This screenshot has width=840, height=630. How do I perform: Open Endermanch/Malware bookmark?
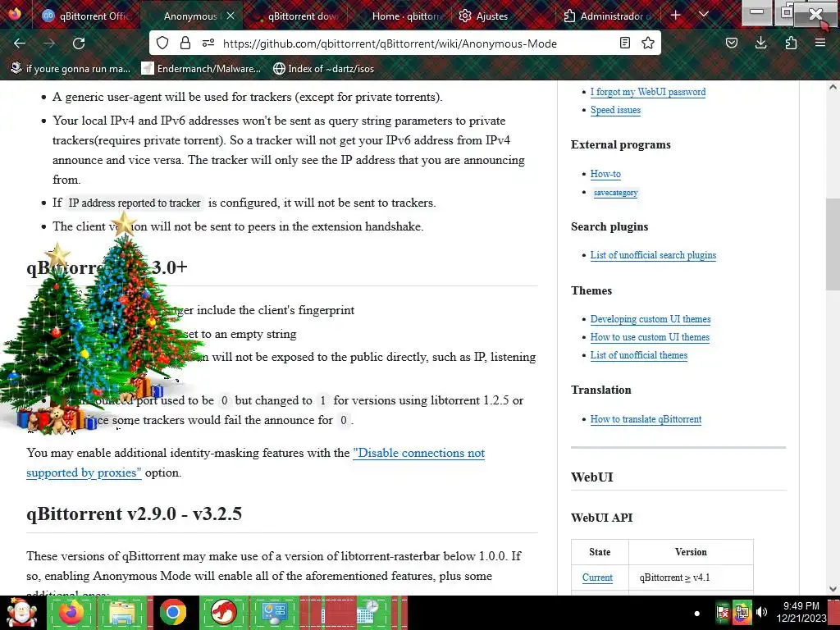[202, 69]
